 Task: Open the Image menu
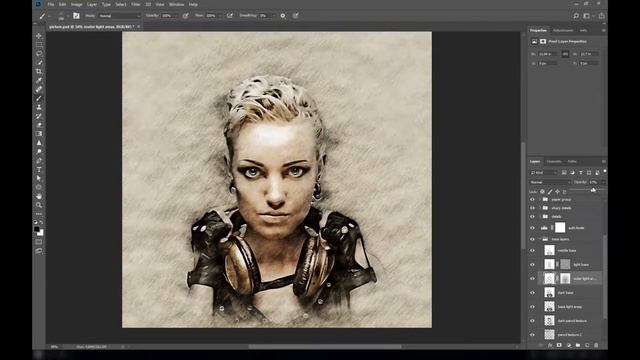point(77,4)
